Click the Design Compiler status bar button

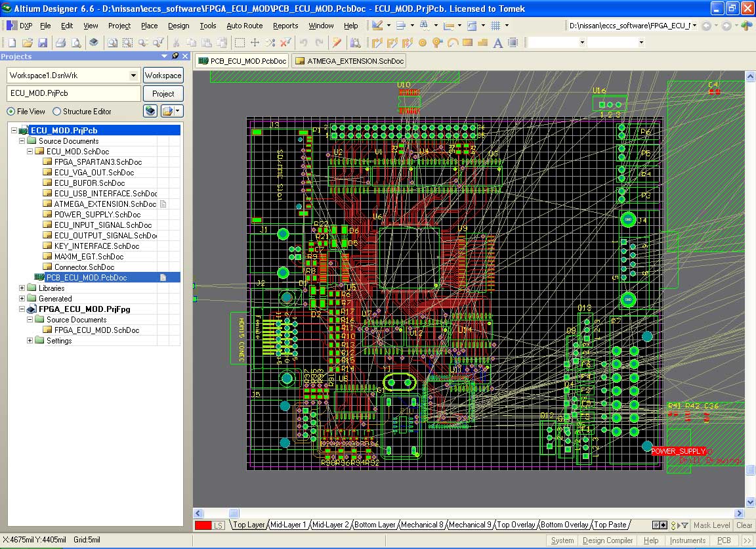(x=607, y=540)
